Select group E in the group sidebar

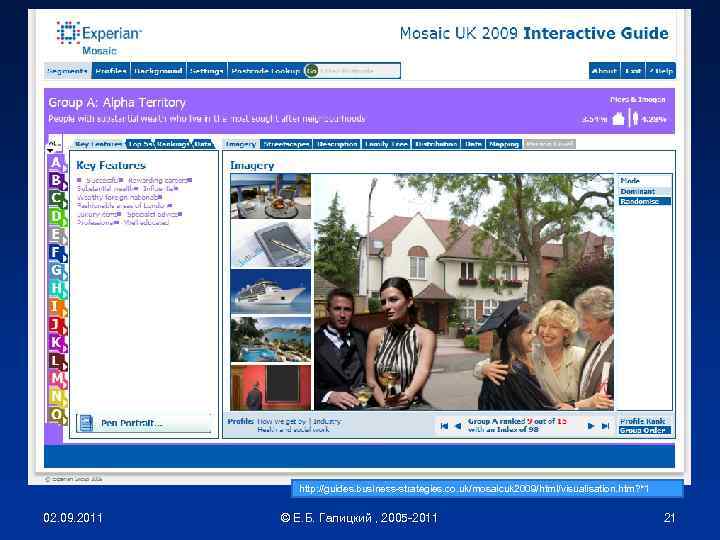tap(57, 235)
